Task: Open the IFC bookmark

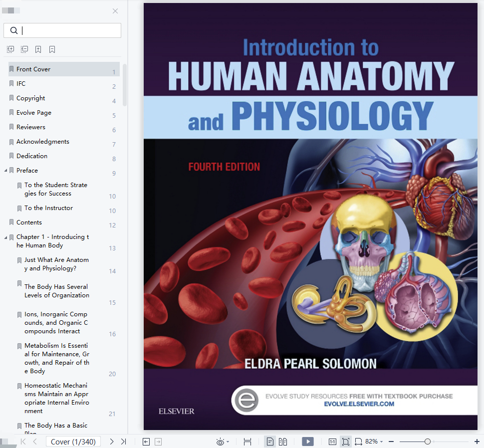Action: pos(21,84)
